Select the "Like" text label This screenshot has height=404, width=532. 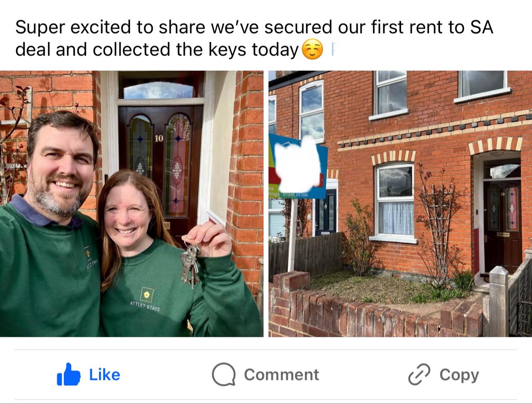pos(104,375)
